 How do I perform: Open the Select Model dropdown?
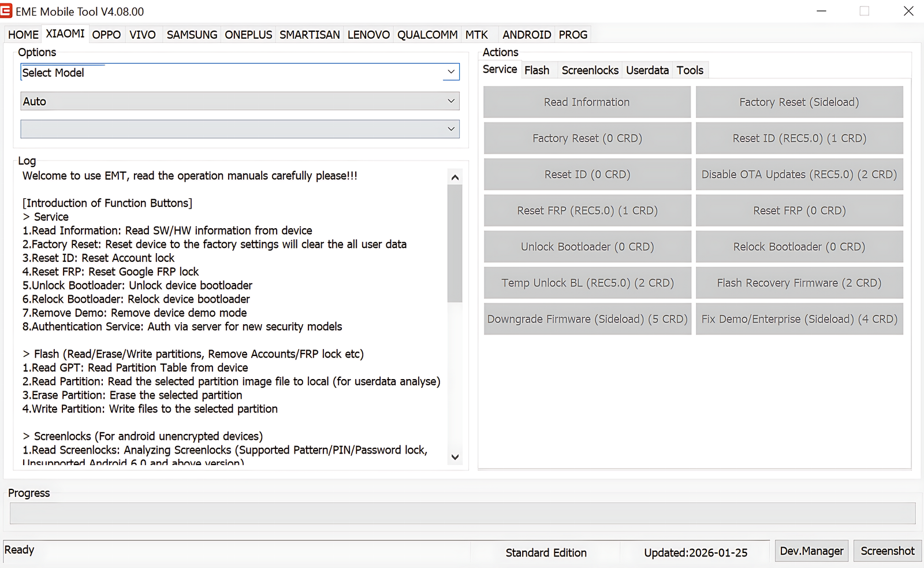(451, 72)
